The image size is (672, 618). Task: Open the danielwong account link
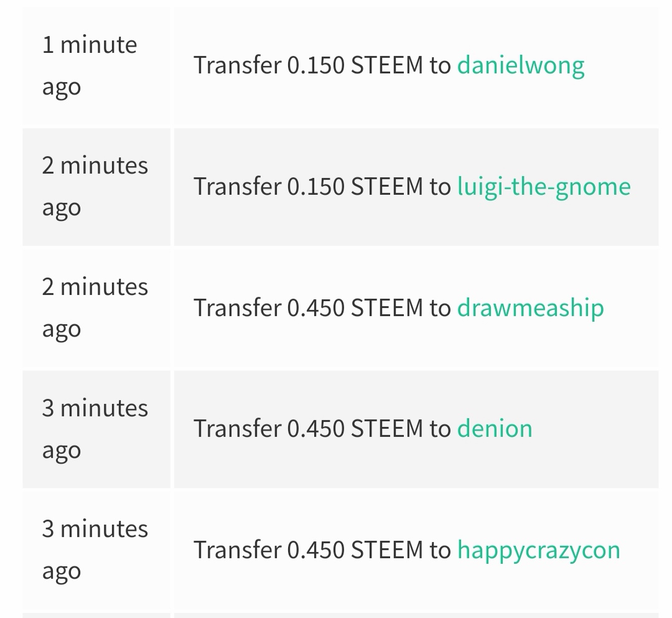(x=521, y=65)
